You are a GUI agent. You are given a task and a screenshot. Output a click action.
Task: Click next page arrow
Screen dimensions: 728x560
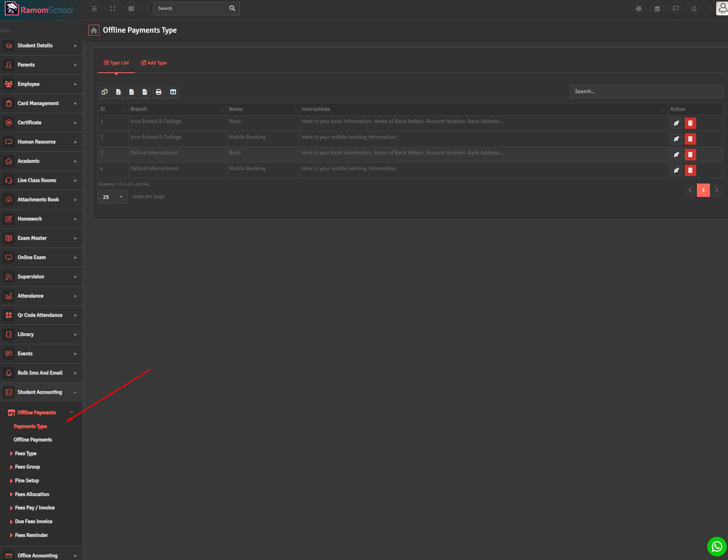coord(717,190)
